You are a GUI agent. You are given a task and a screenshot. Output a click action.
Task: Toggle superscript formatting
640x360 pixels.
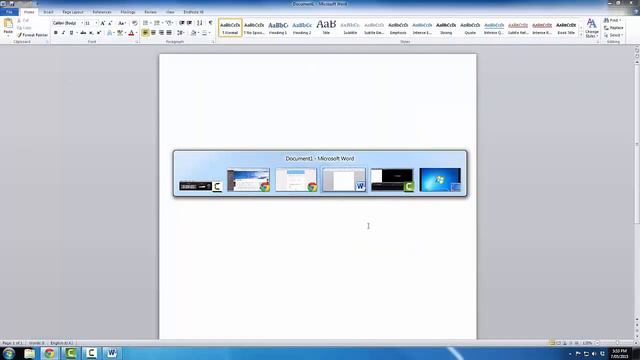coord(99,33)
